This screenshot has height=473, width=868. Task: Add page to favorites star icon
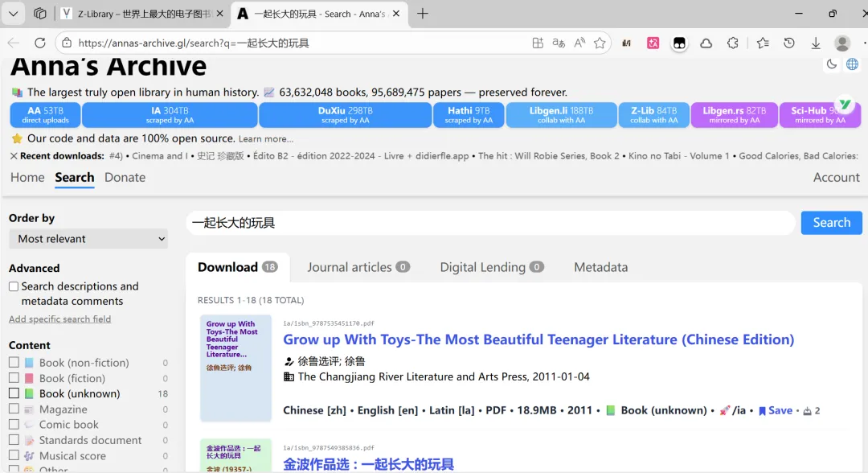pyautogui.click(x=600, y=43)
